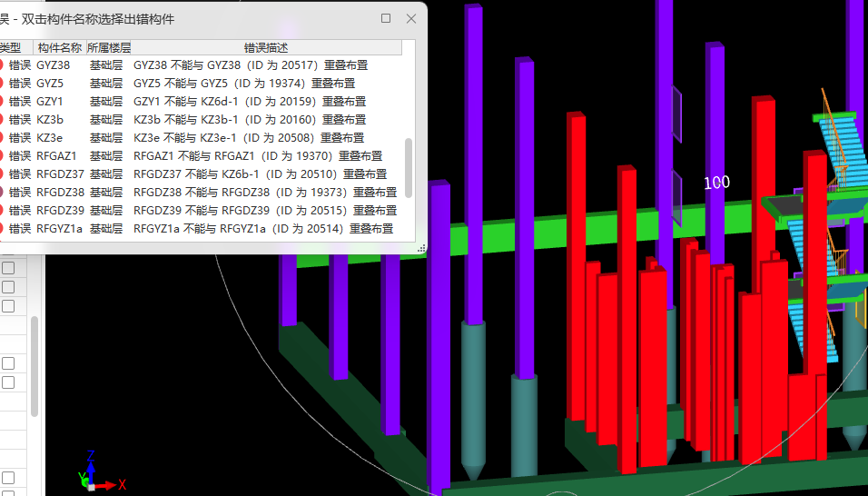The image size is (868, 496).
Task: Click the 基础层 floor cell in the KZ3b row
Action: click(106, 120)
